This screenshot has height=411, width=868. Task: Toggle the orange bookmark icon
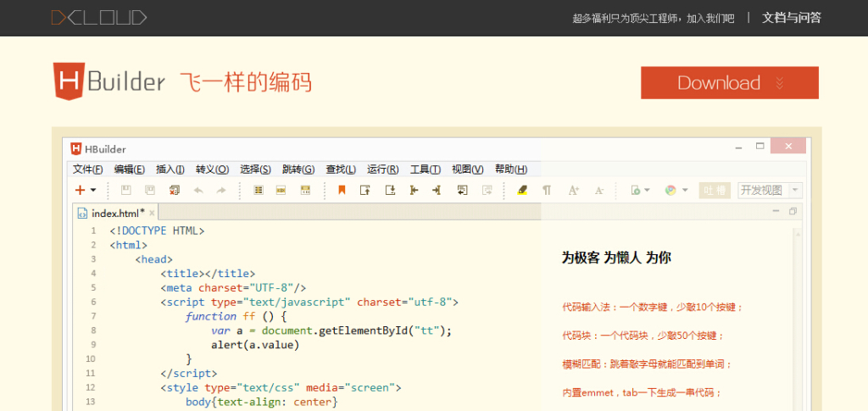click(342, 191)
